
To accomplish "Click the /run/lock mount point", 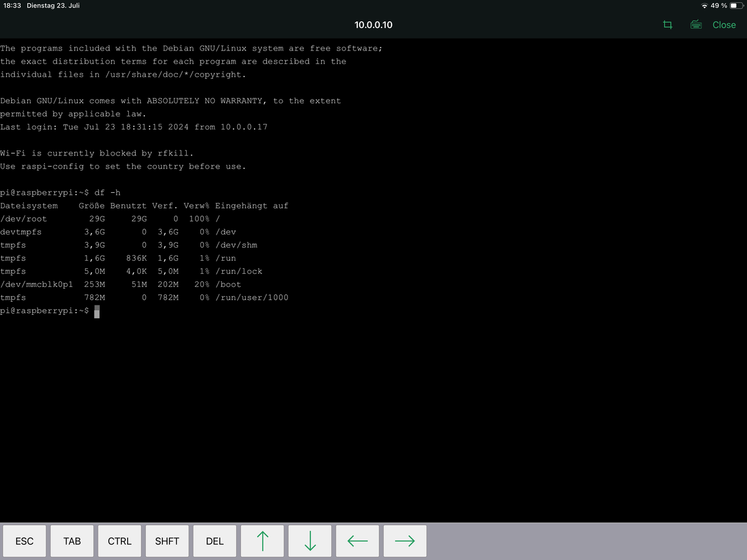I will (239, 271).
